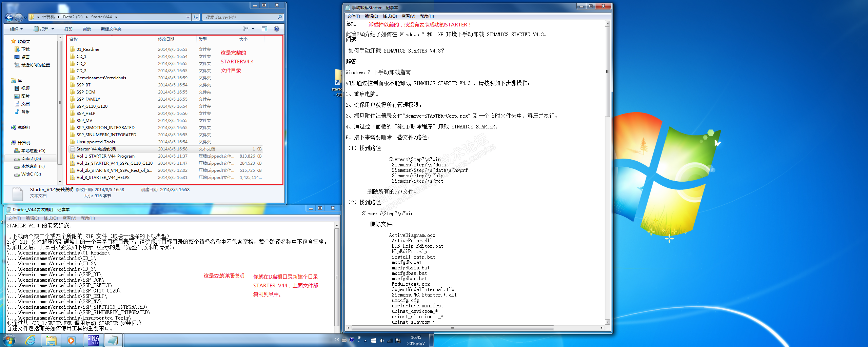Select the Starter_V4.4安装说明 text file
This screenshot has width=868, height=347.
click(96, 149)
